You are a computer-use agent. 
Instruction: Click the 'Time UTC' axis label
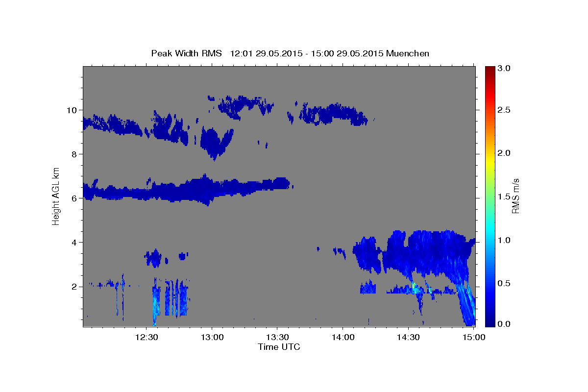[x=279, y=347]
